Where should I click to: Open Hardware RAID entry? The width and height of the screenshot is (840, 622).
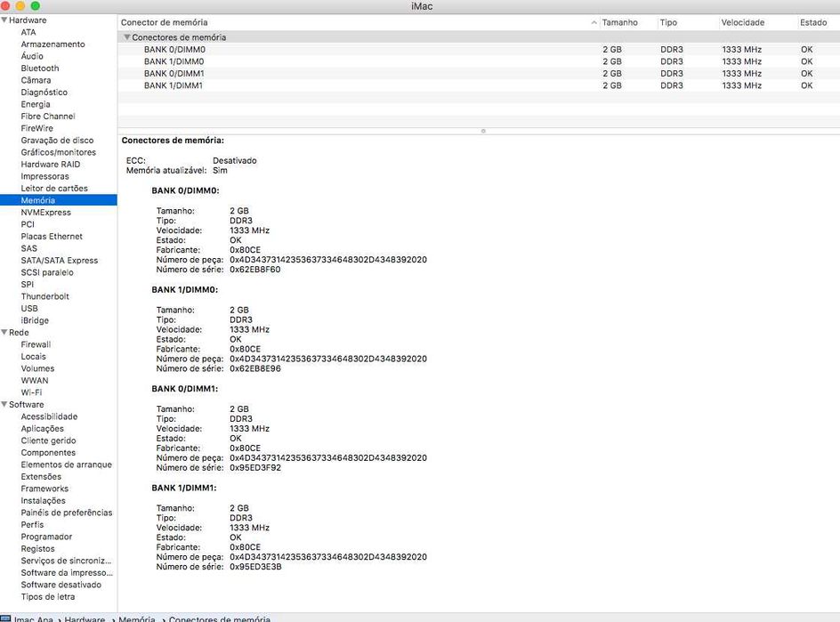(51, 165)
